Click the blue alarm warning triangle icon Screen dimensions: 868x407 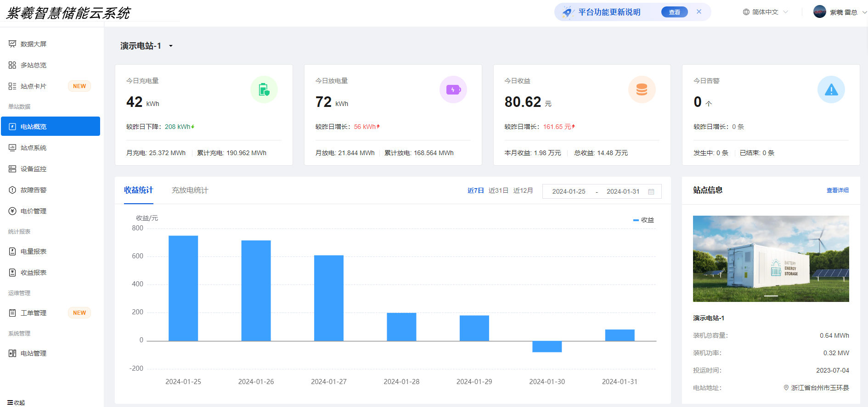coord(831,89)
